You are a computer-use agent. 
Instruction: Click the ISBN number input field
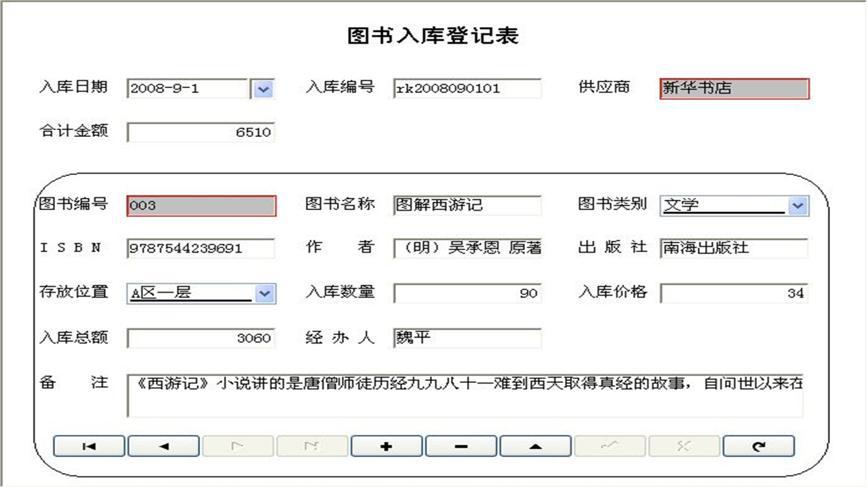[201, 248]
